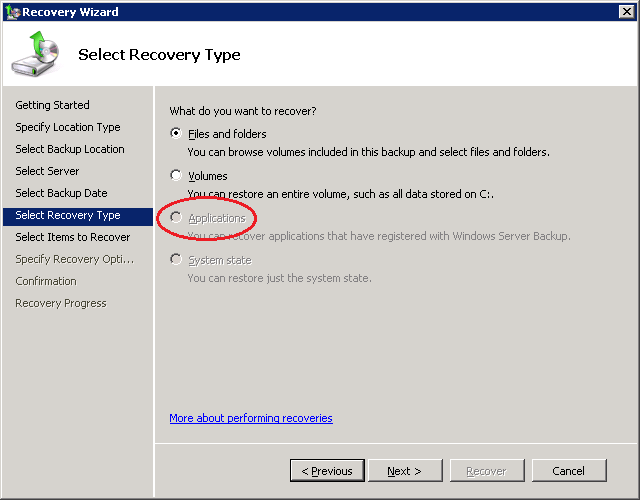Screen dimensions: 640x500
Task: Click the Recovery Wizard title bar icon
Action: click(12, 12)
